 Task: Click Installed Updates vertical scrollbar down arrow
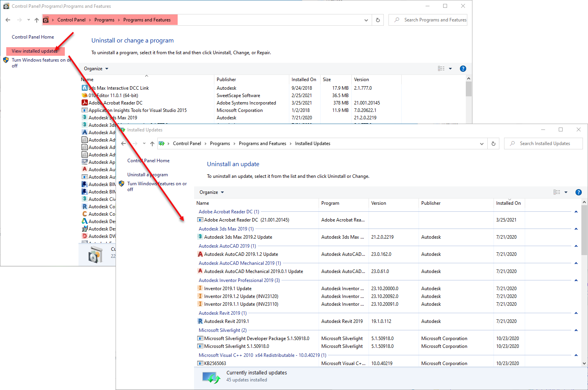[584, 363]
